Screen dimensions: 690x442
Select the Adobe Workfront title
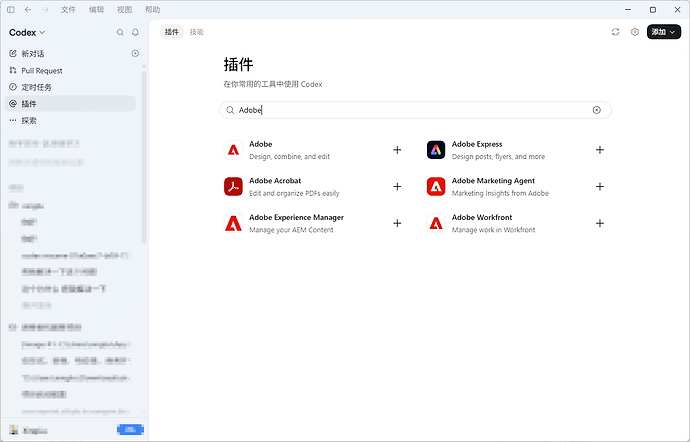click(482, 217)
